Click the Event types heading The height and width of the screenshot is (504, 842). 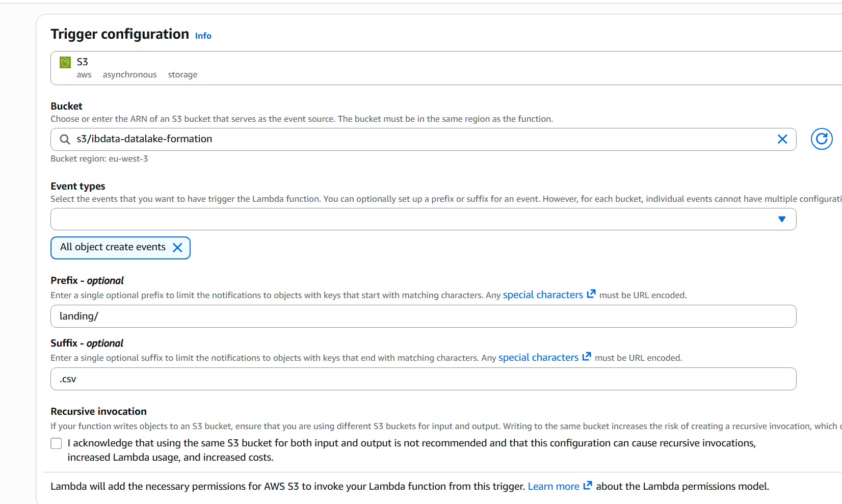click(x=78, y=186)
